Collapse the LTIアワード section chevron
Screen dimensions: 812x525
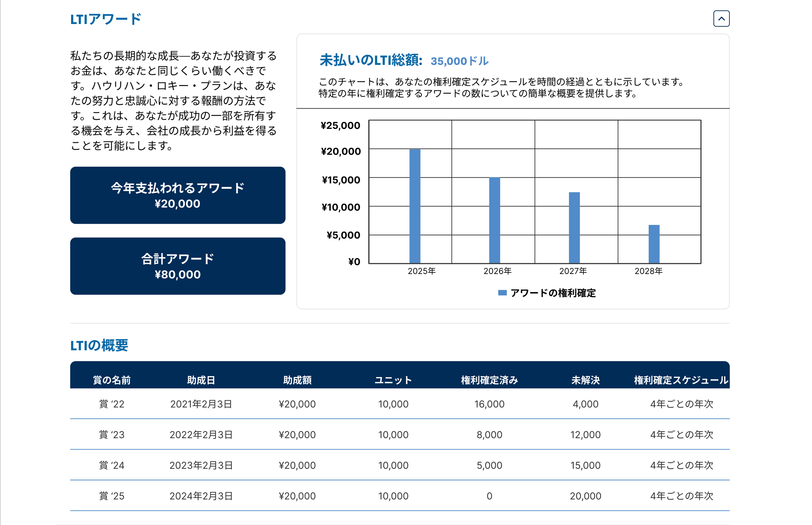point(721,19)
